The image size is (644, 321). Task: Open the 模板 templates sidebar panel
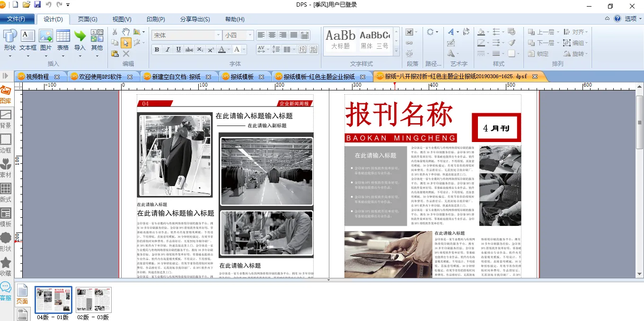6,217
